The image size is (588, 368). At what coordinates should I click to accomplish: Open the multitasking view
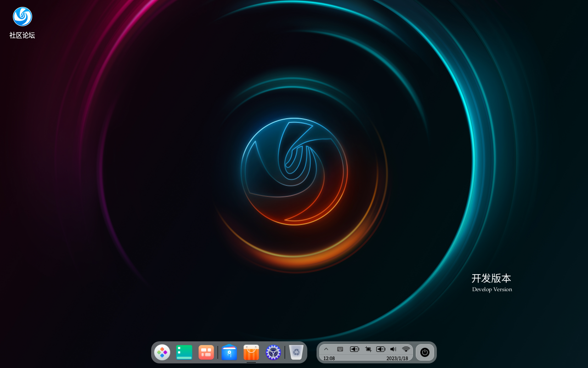tap(206, 352)
